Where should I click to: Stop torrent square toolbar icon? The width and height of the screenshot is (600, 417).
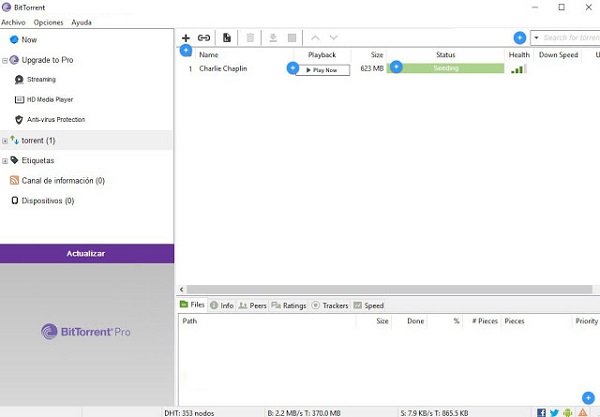click(x=292, y=38)
